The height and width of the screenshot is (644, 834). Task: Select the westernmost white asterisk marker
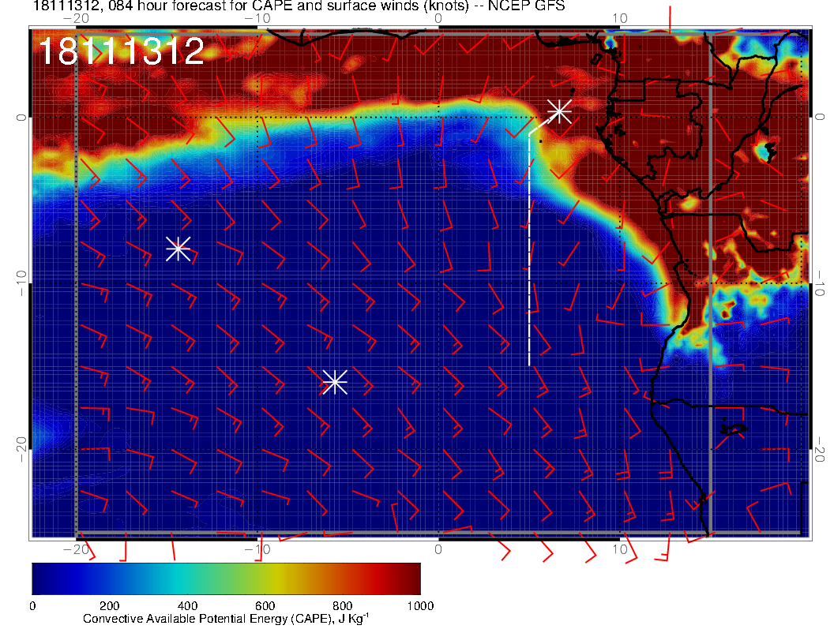178,248
